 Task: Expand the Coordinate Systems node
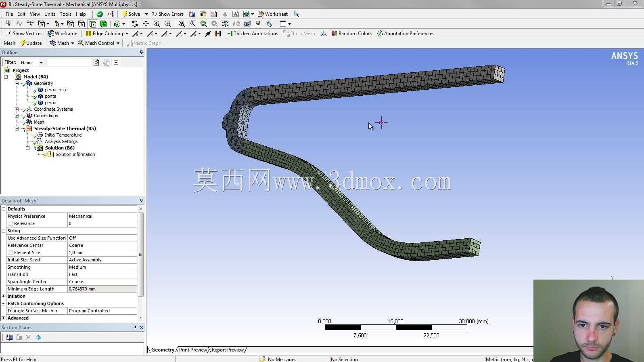[17, 109]
